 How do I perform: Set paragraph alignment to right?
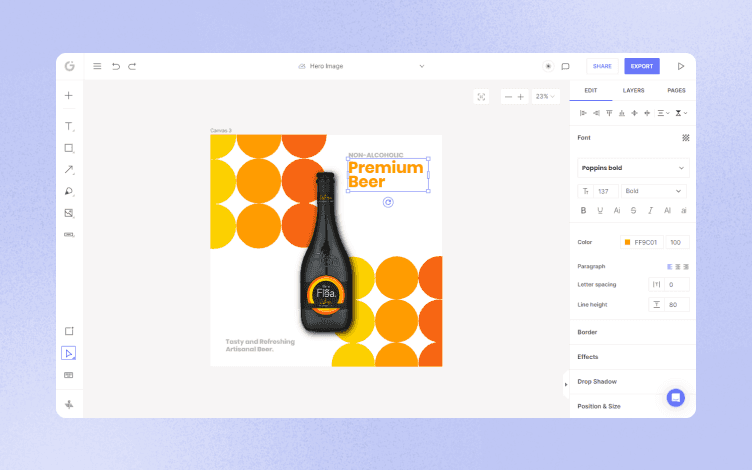[x=686, y=267]
